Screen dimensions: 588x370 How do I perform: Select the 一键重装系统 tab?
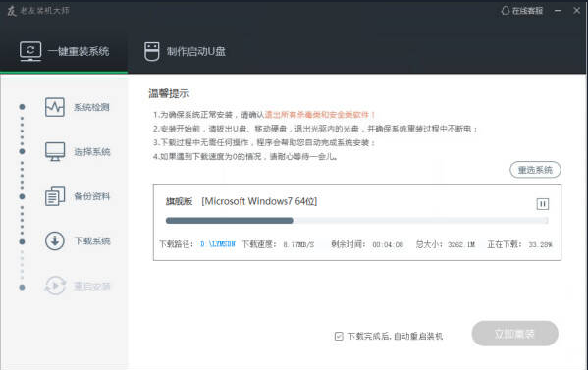click(64, 51)
